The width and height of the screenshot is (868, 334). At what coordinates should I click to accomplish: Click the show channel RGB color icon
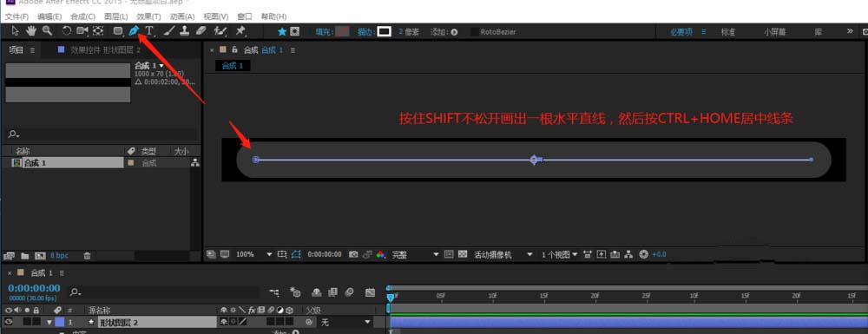pyautogui.click(x=381, y=254)
